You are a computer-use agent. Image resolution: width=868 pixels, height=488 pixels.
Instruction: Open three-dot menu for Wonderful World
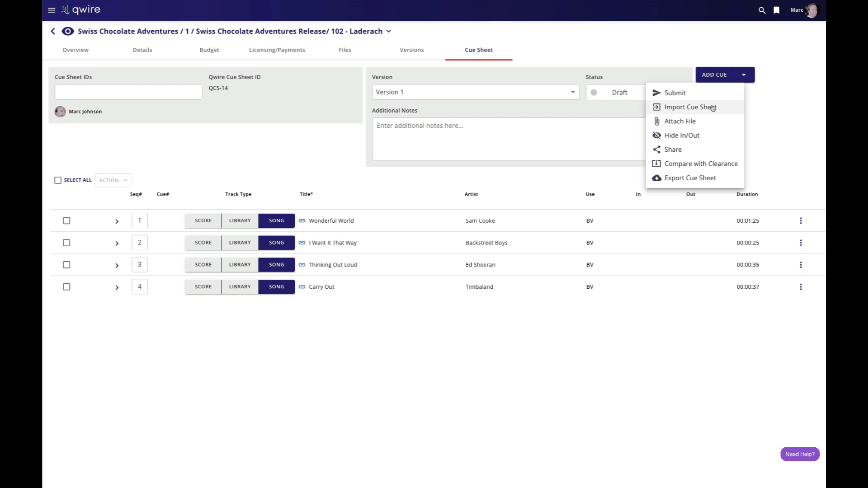pos(801,221)
